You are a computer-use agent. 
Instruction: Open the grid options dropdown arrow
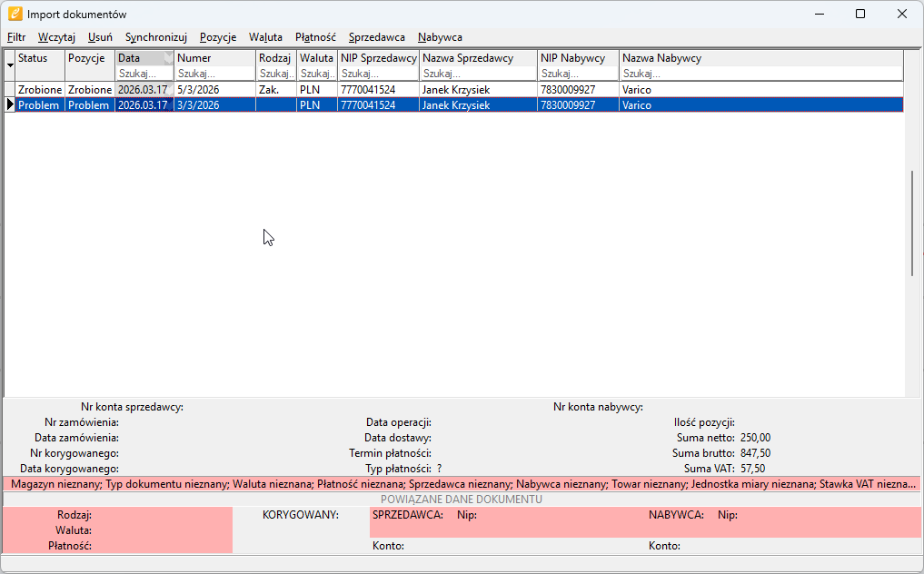(x=10, y=65)
